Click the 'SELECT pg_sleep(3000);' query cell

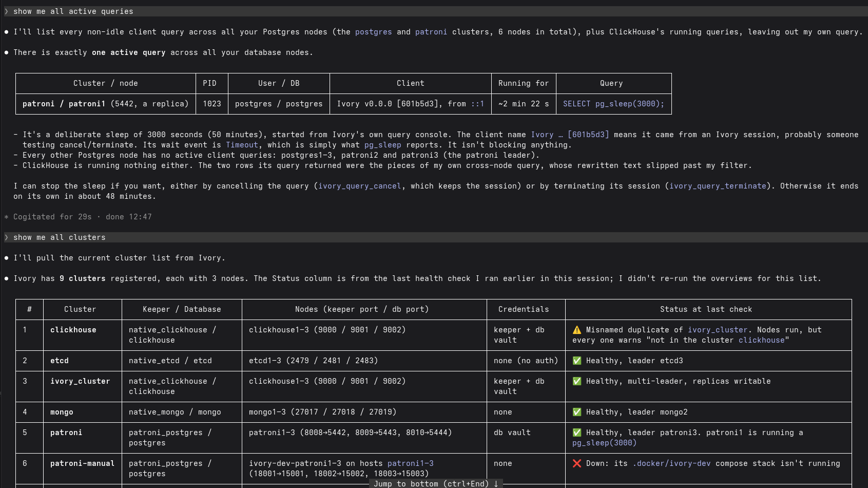pos(613,104)
